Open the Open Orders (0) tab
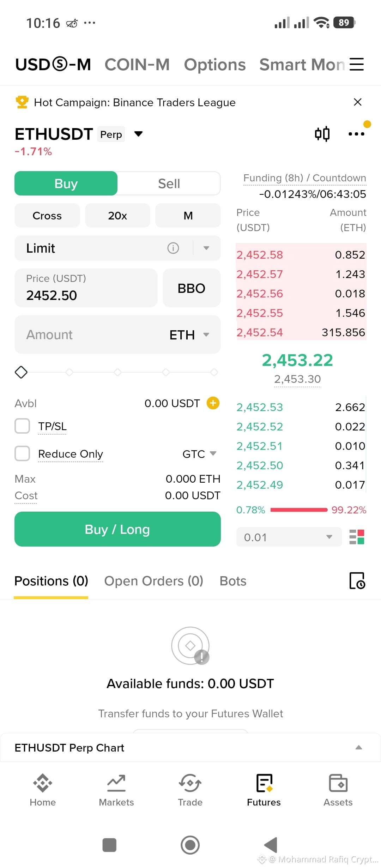This screenshot has width=381, height=868. click(154, 581)
